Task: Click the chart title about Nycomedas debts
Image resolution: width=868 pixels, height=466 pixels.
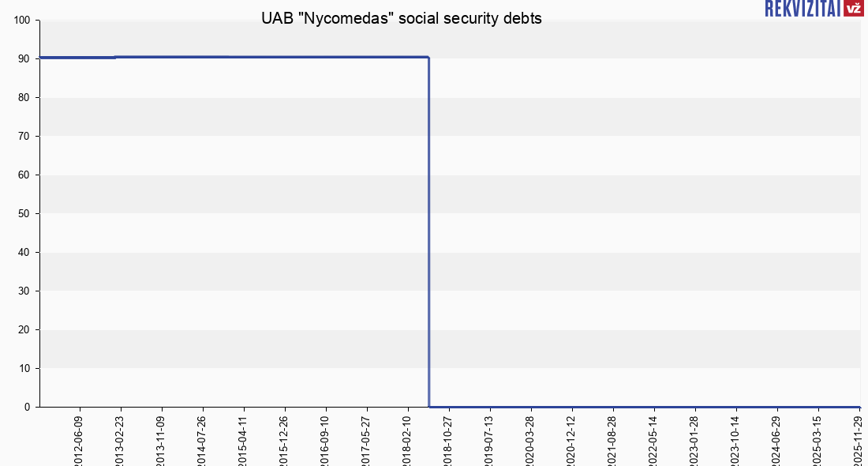Action: (402, 19)
